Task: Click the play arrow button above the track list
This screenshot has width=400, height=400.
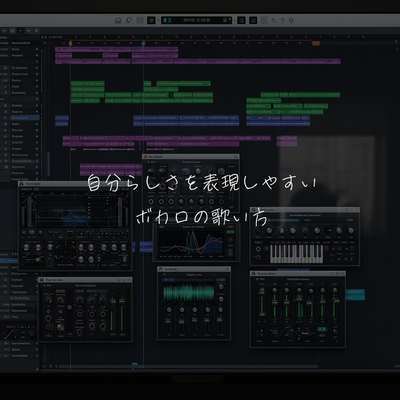Action: click(20, 31)
